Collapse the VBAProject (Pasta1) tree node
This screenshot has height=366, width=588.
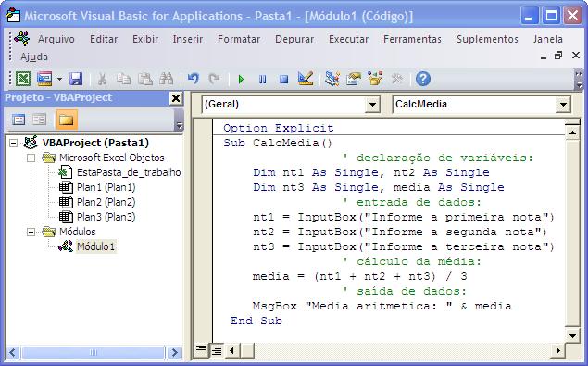[14, 143]
